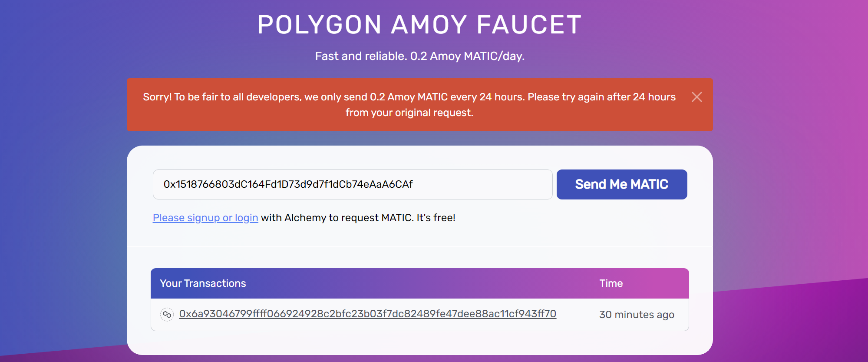Click the chain-link icon beside transaction hash
The width and height of the screenshot is (868, 362).
click(167, 314)
